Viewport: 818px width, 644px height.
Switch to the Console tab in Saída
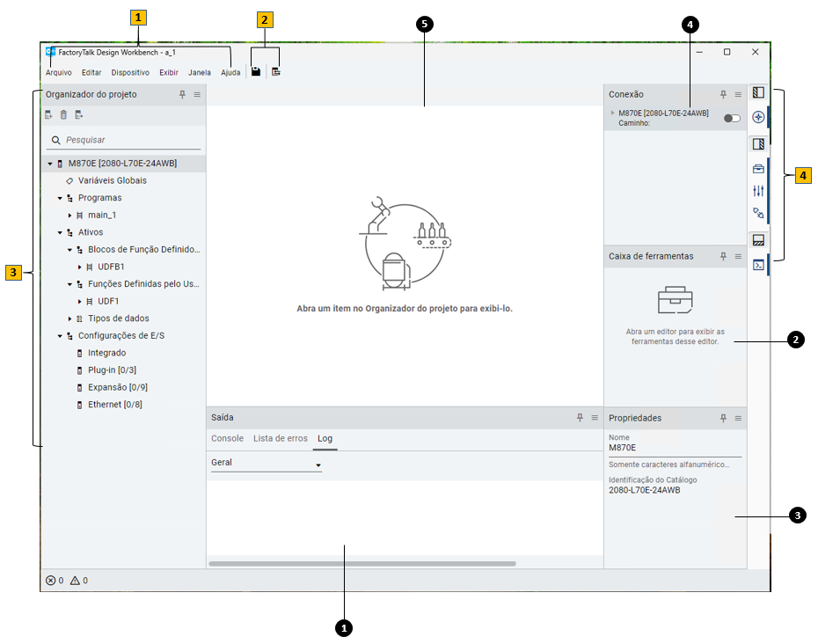pos(227,438)
